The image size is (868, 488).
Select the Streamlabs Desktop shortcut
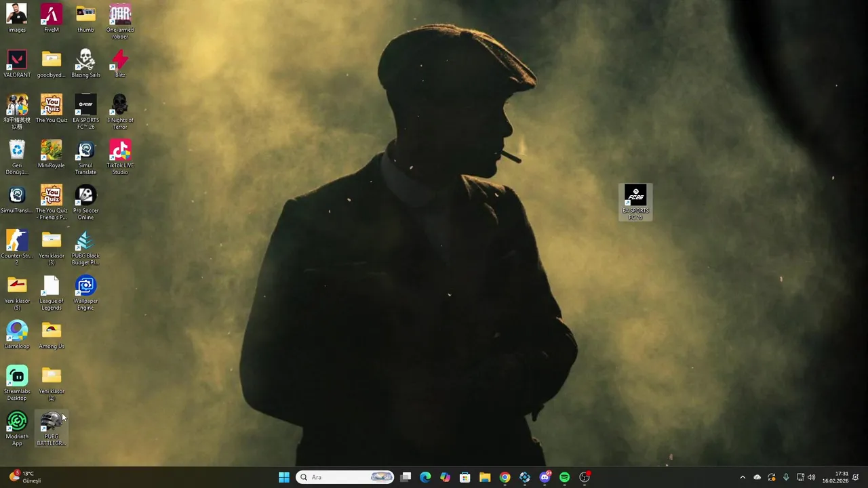click(17, 384)
